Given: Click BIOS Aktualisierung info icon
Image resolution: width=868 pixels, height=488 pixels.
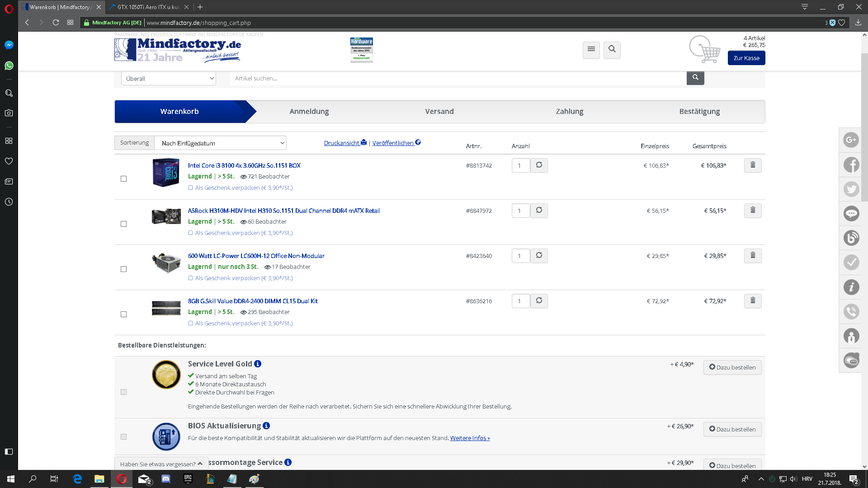Looking at the screenshot, I should tap(266, 426).
